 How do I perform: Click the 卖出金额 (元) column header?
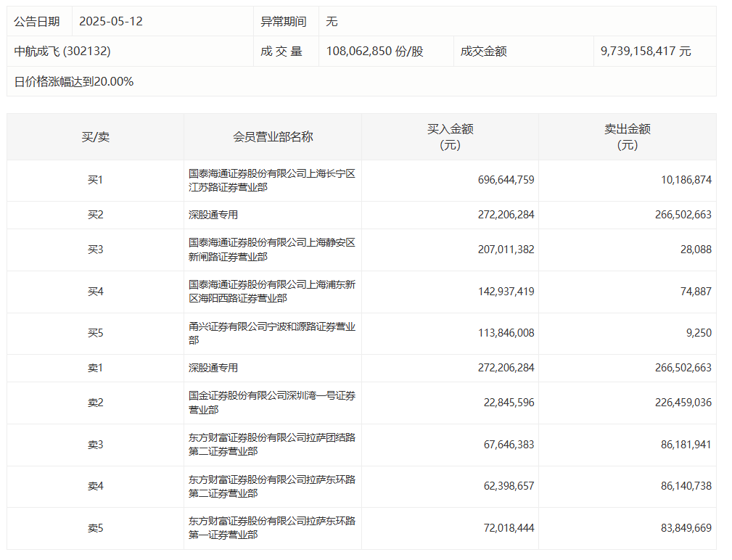tap(628, 136)
